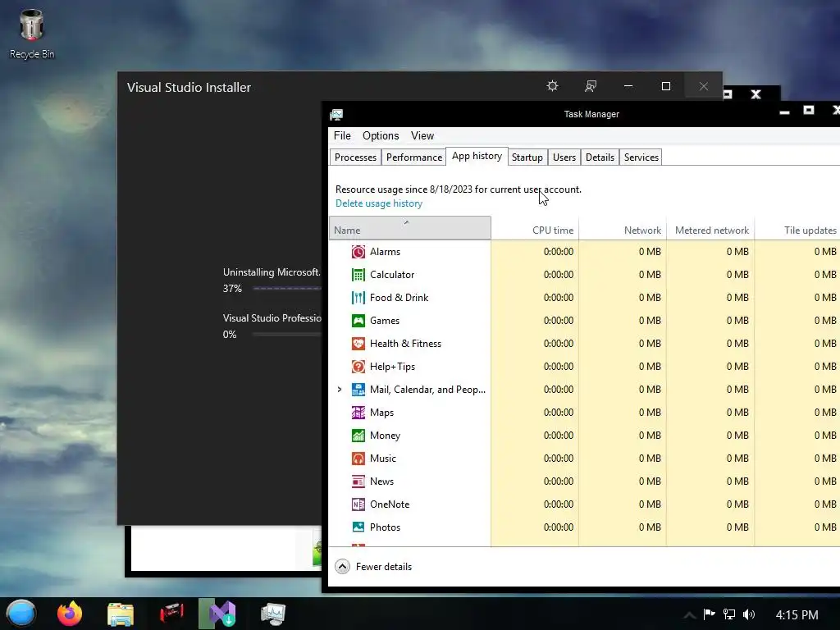
Task: Select the Maps app icon
Action: point(358,413)
